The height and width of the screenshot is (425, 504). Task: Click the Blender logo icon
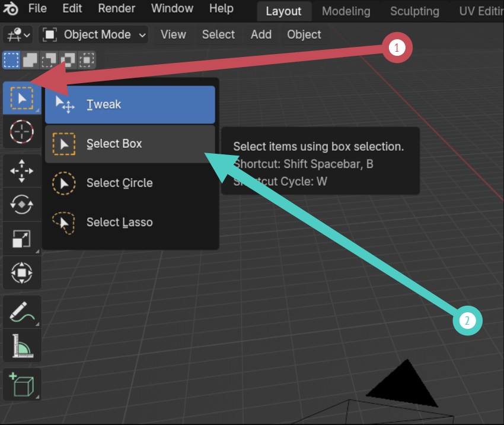coord(11,9)
